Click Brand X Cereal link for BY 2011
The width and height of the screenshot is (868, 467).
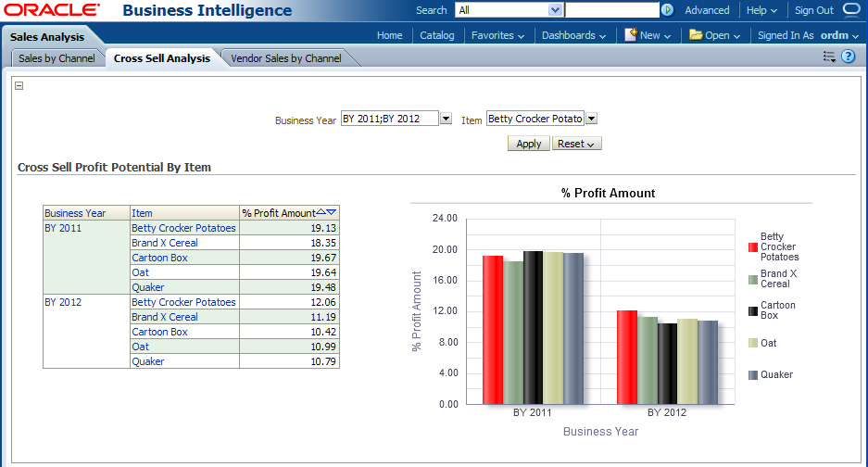point(164,243)
